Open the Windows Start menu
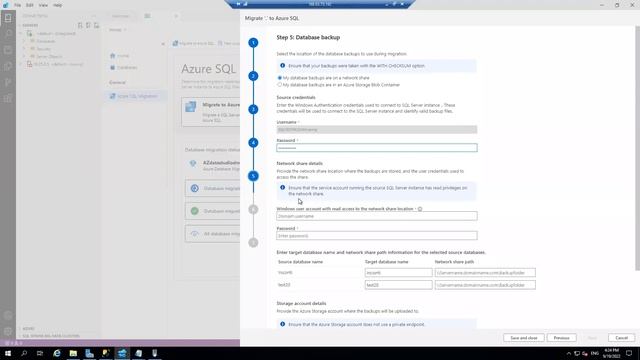Viewport: 640px width, 360px height. [8, 353]
